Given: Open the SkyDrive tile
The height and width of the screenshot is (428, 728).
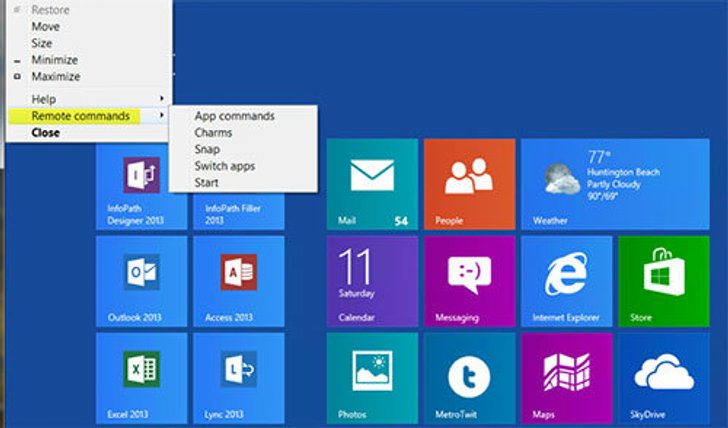Looking at the screenshot, I should coord(664,378).
